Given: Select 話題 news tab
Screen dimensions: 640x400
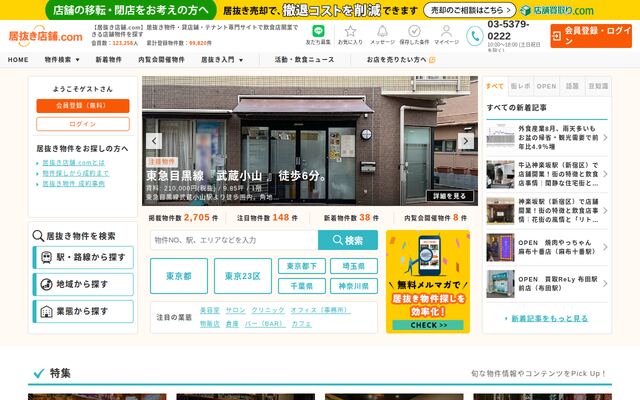Looking at the screenshot, I should click(x=572, y=86).
